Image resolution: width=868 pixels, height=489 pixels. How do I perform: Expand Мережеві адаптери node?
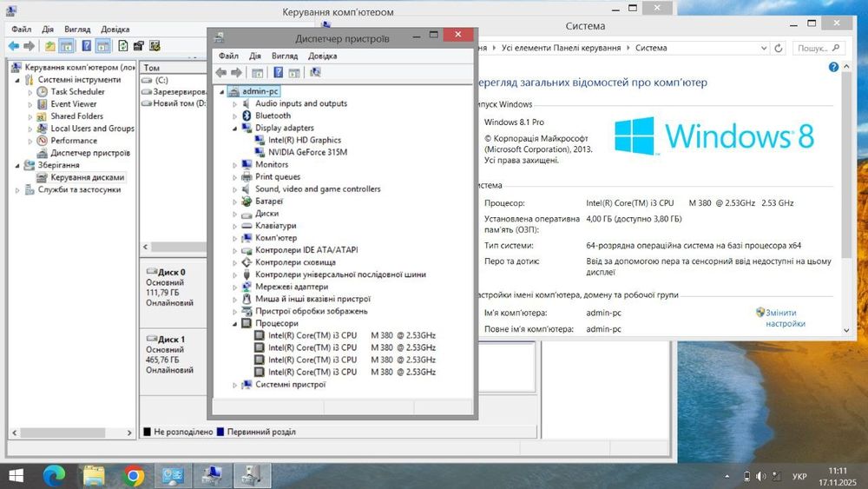[234, 287]
